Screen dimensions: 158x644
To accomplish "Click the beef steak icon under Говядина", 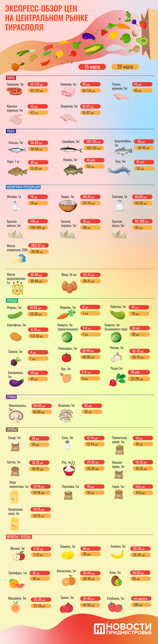I will click(14, 91).
